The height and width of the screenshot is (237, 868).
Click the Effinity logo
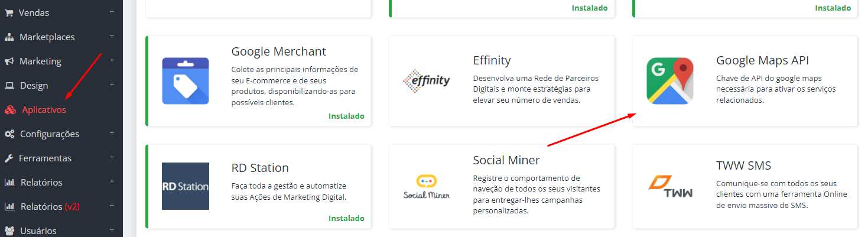(426, 81)
